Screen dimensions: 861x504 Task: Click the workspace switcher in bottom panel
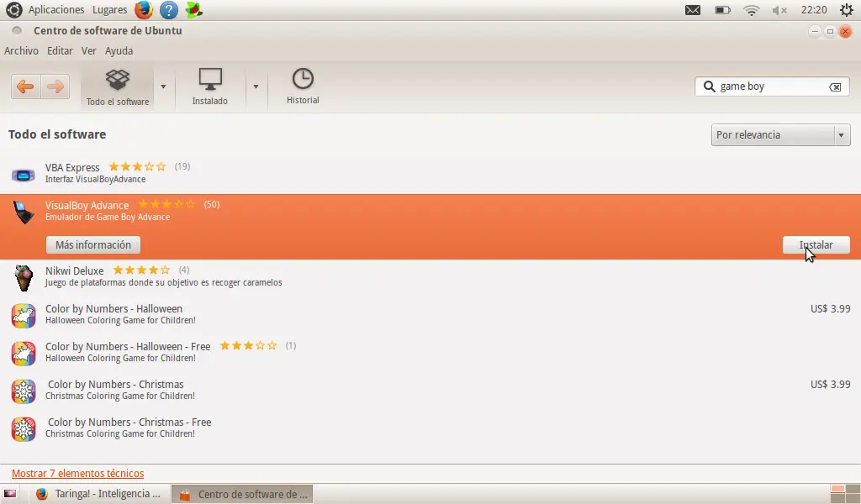pyautogui.click(x=845, y=494)
